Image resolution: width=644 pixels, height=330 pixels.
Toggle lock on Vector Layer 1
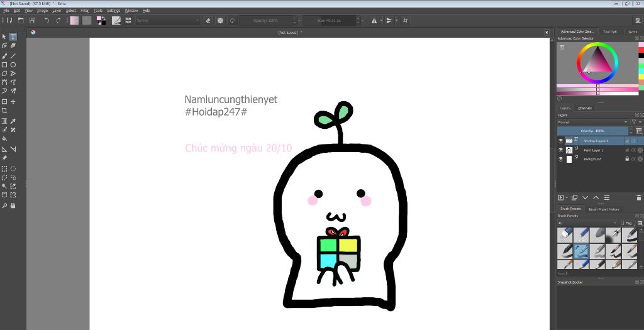pyautogui.click(x=627, y=141)
